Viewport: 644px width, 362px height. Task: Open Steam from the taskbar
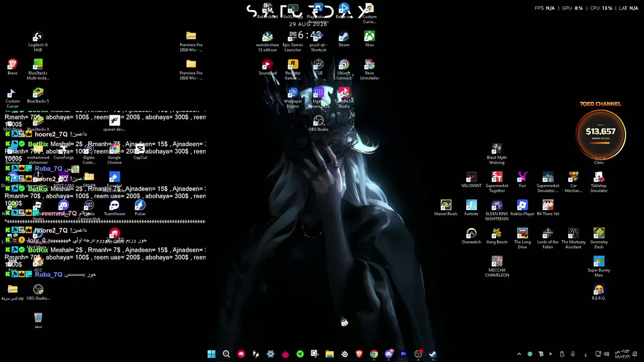click(433, 354)
